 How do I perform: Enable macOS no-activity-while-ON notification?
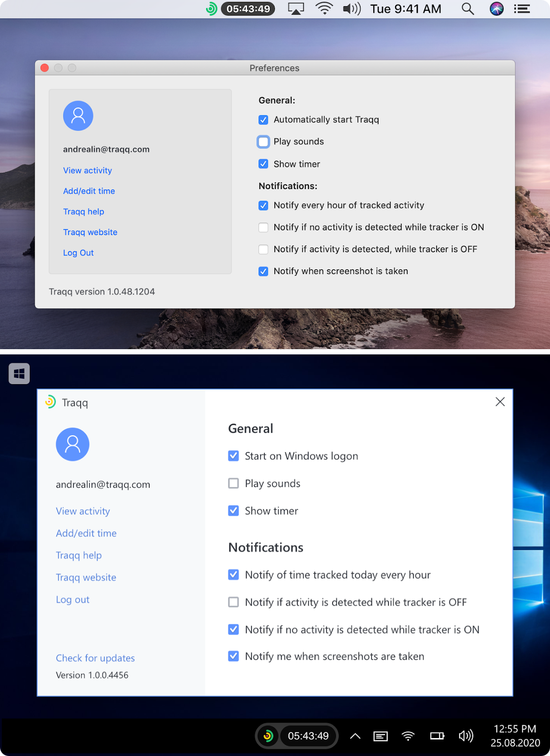click(x=264, y=227)
